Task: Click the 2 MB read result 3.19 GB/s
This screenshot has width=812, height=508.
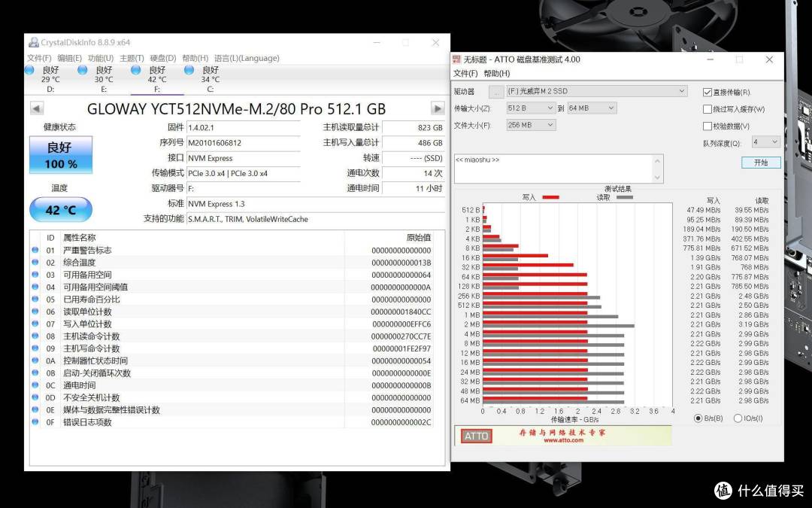Action: pyautogui.click(x=753, y=324)
